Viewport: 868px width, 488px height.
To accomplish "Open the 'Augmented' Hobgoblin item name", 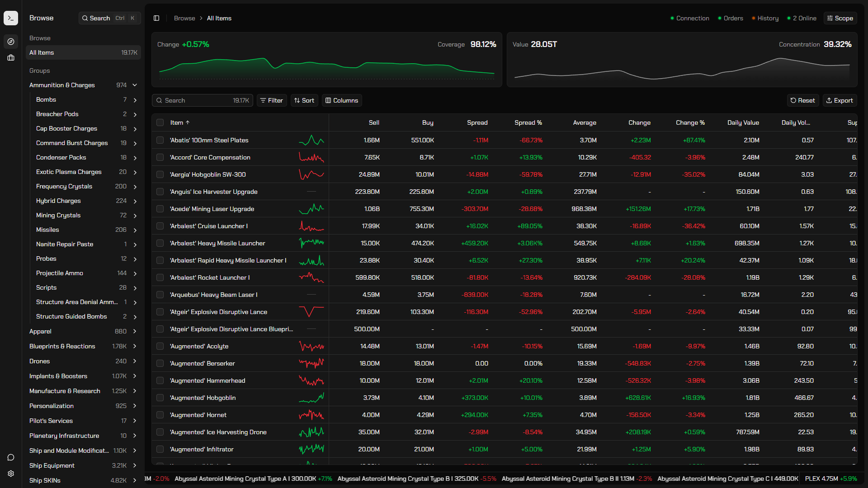I will point(203,398).
